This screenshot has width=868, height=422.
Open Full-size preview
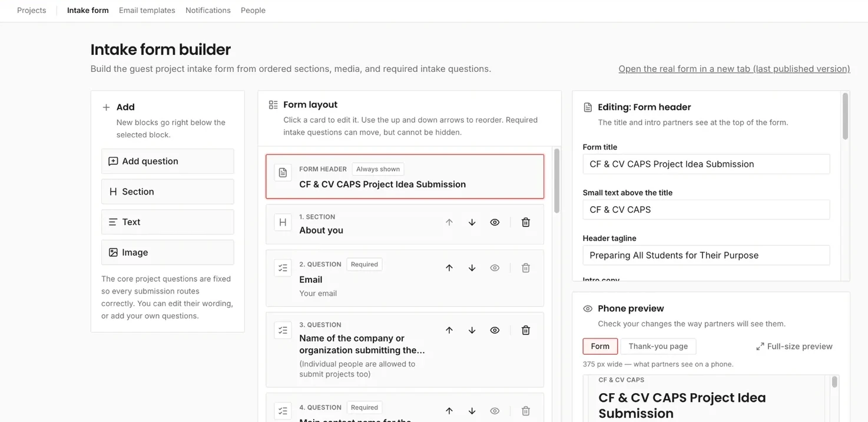794,347
